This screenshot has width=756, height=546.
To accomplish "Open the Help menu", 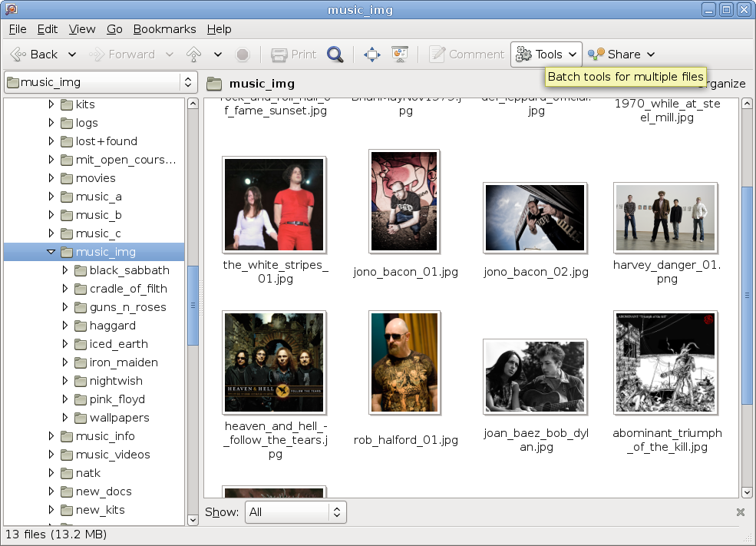I will click(220, 29).
